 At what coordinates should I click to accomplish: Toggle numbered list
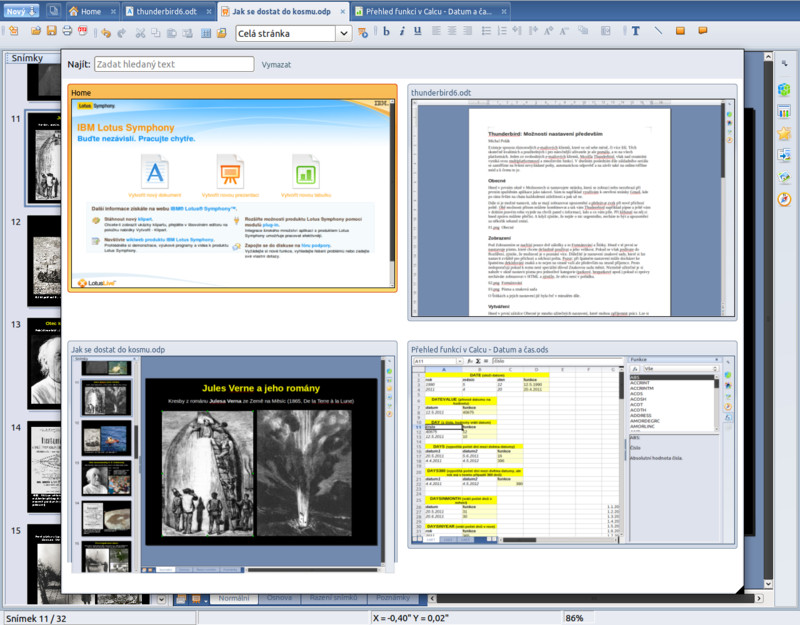coord(502,31)
